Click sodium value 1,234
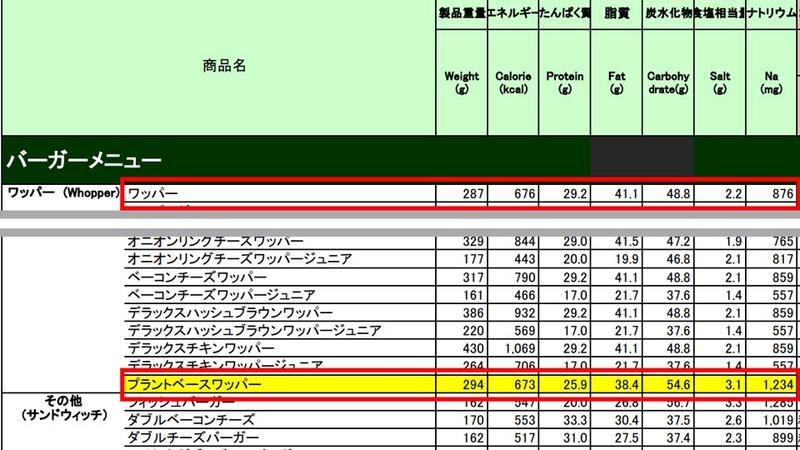The width and height of the screenshot is (800, 450). coord(778,385)
